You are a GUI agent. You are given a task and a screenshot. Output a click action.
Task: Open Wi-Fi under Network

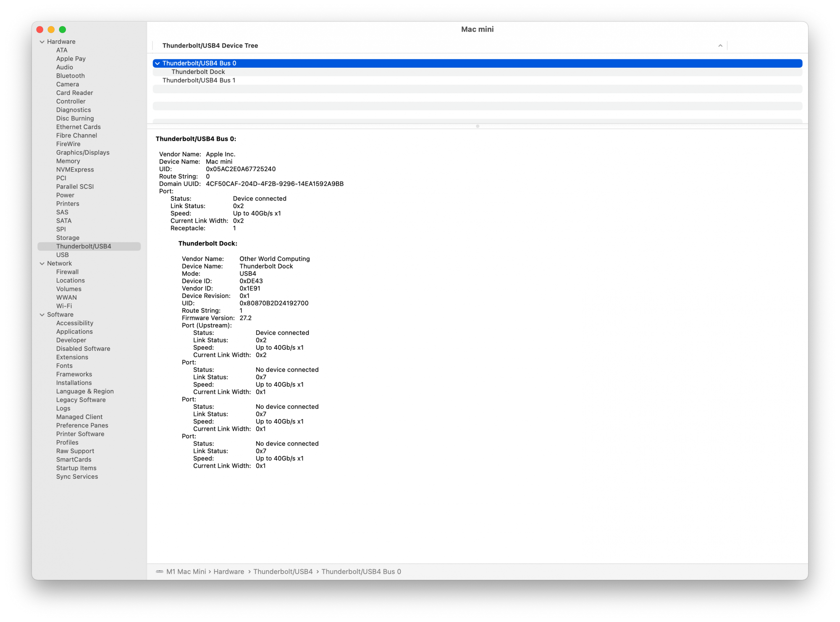click(x=64, y=306)
